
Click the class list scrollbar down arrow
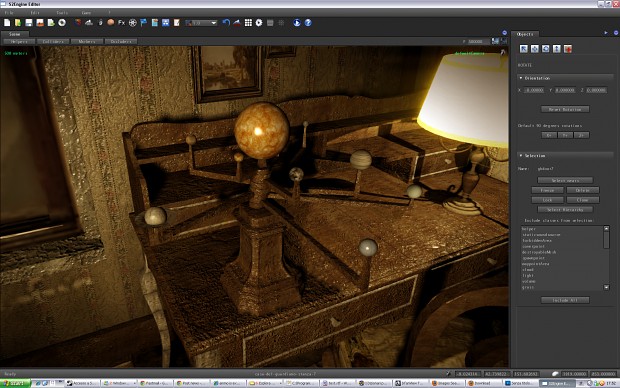(x=606, y=287)
